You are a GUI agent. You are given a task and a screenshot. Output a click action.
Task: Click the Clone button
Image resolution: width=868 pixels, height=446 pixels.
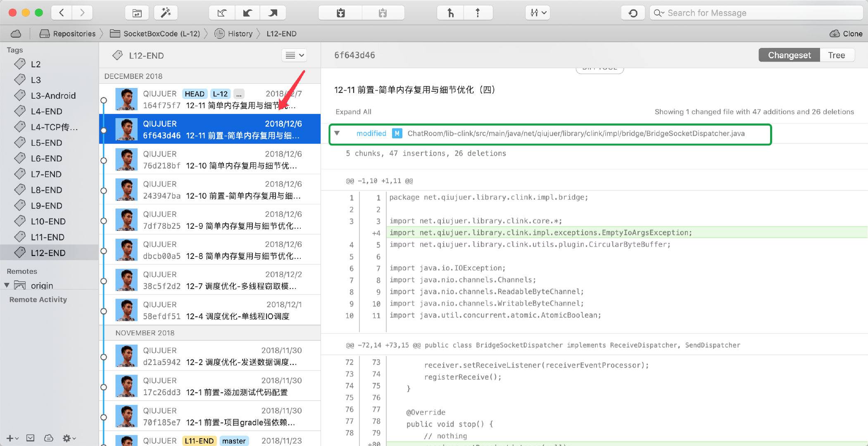tap(846, 33)
